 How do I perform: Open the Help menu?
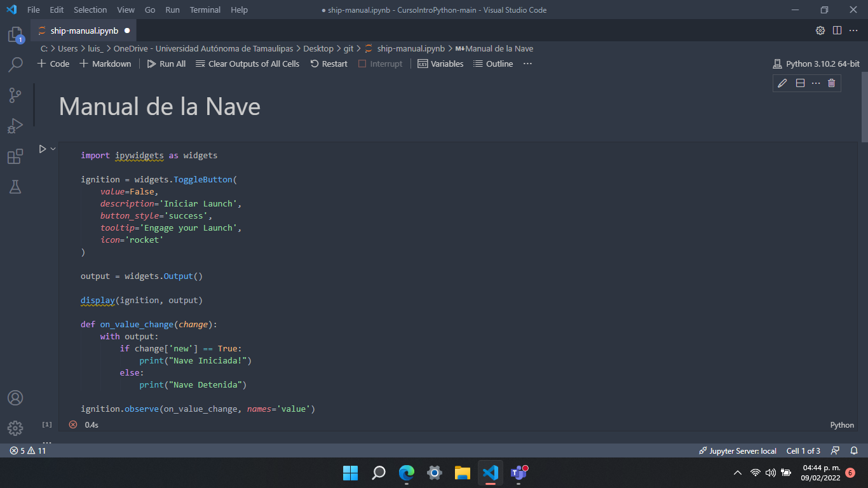coord(240,10)
